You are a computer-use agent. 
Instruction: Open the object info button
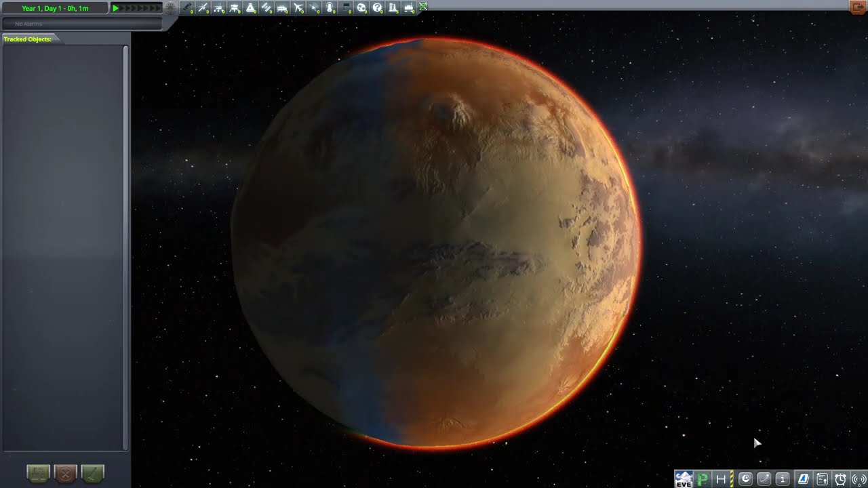[783, 479]
